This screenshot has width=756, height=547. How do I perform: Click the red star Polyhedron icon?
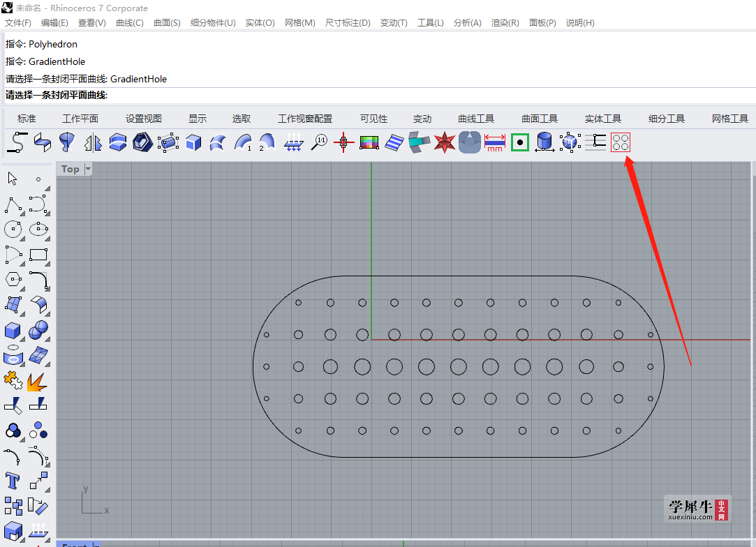tap(445, 142)
